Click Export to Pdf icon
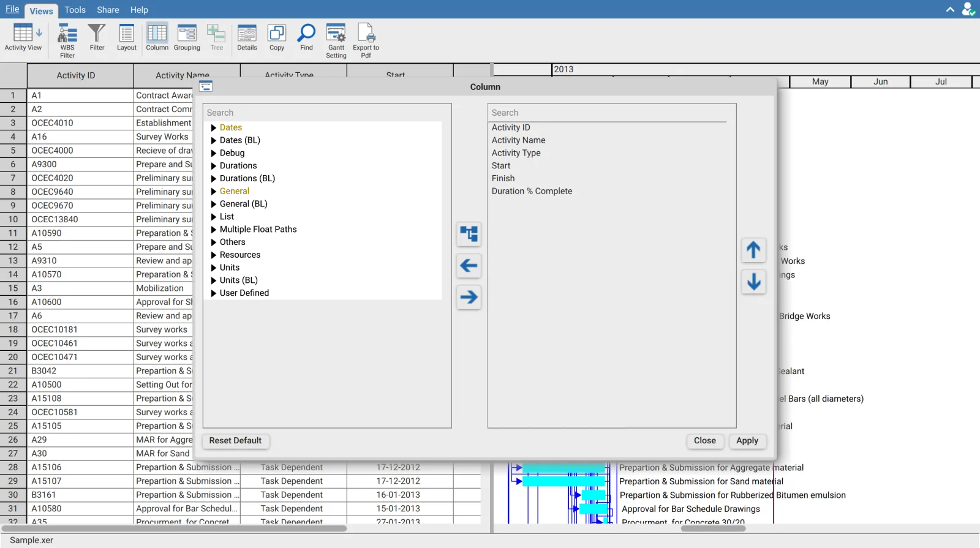The height and width of the screenshot is (548, 980). tap(366, 40)
